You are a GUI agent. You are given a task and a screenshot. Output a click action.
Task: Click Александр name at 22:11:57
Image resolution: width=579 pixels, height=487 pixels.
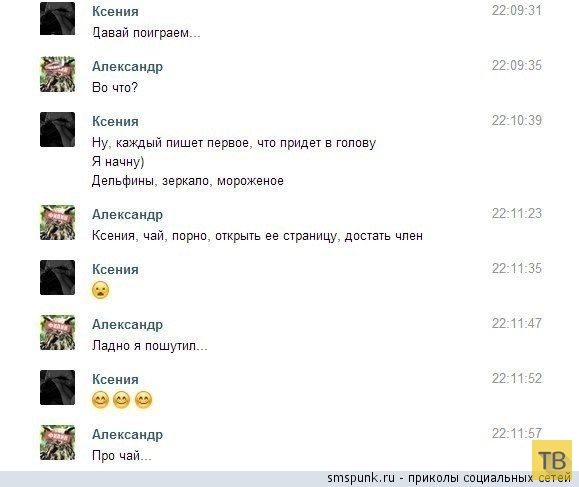tap(127, 434)
